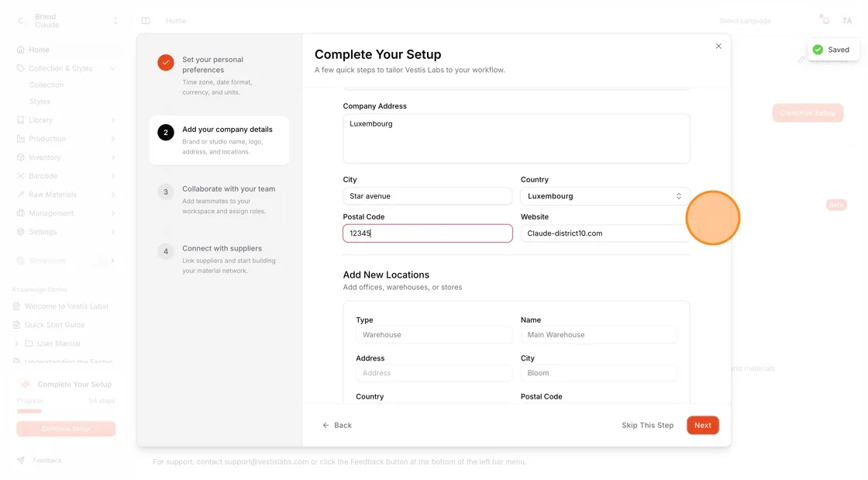The width and height of the screenshot is (868, 480).
Task: Click the City field with Star avenue
Action: pyautogui.click(x=427, y=196)
